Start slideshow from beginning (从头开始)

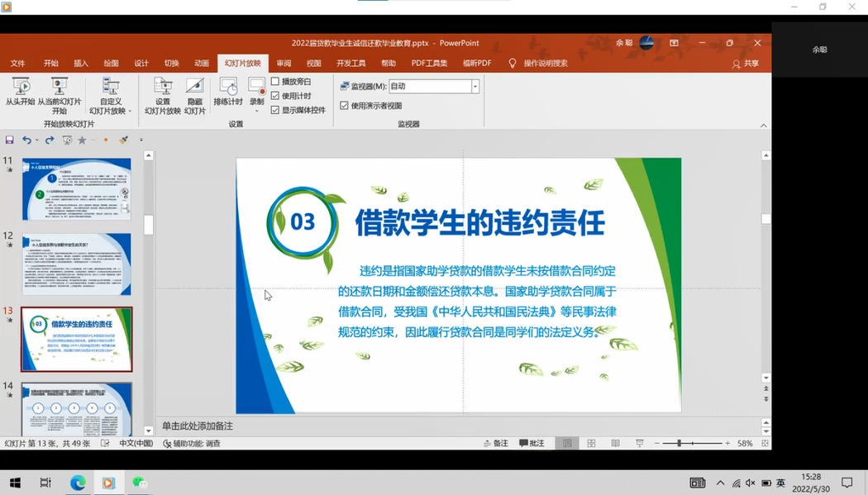pyautogui.click(x=21, y=87)
